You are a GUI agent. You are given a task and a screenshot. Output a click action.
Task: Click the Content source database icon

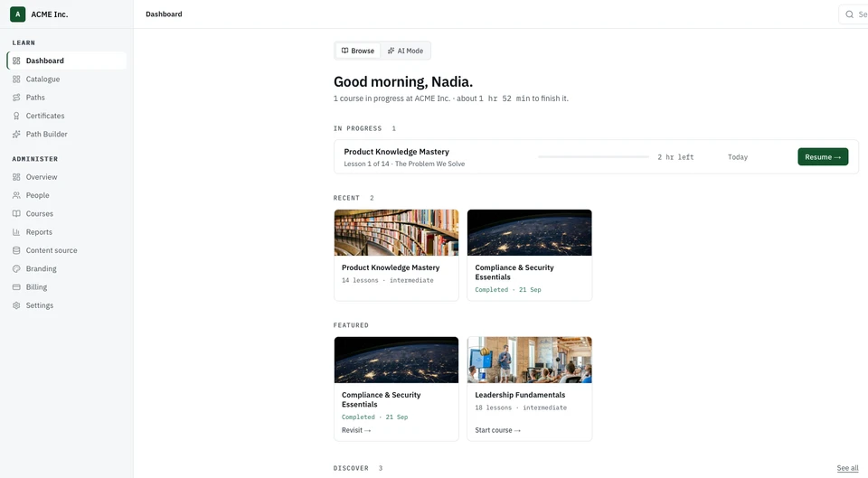click(16, 250)
